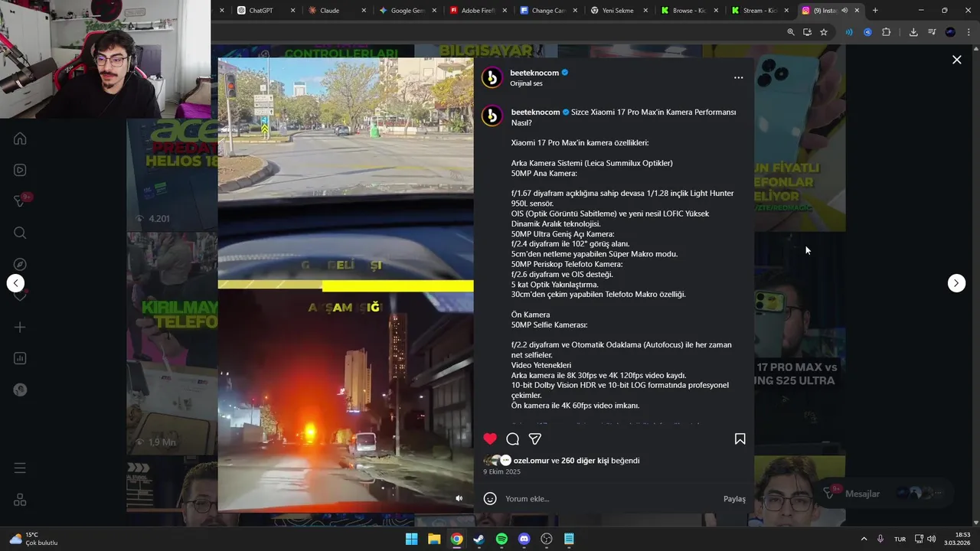Open the dashboard chart icon in sidebar
Image resolution: width=980 pixels, height=551 pixels.
(x=20, y=358)
